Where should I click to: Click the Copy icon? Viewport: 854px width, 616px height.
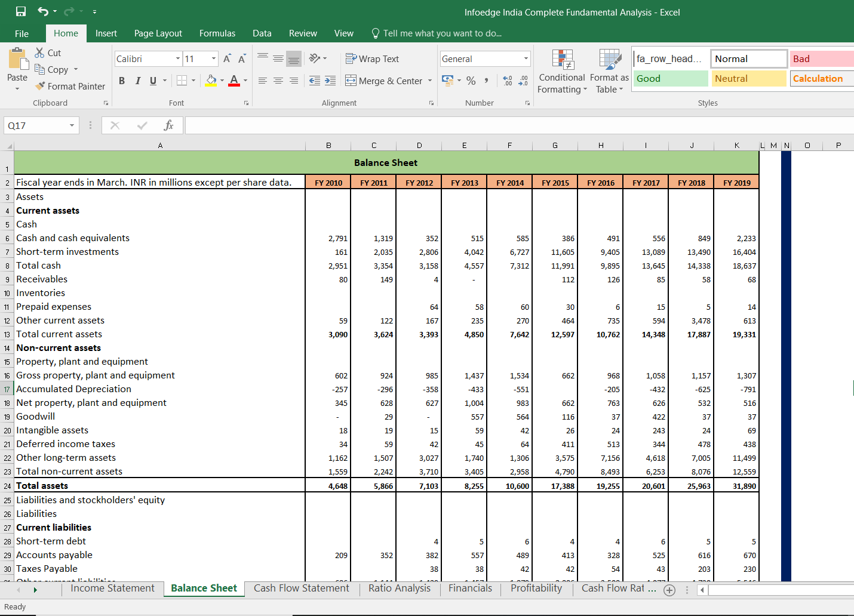click(x=40, y=69)
